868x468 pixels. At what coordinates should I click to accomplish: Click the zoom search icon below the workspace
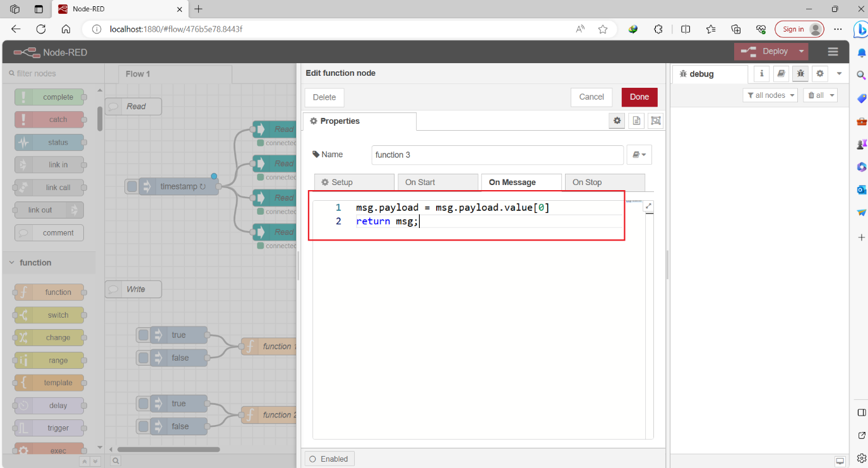[x=116, y=461]
